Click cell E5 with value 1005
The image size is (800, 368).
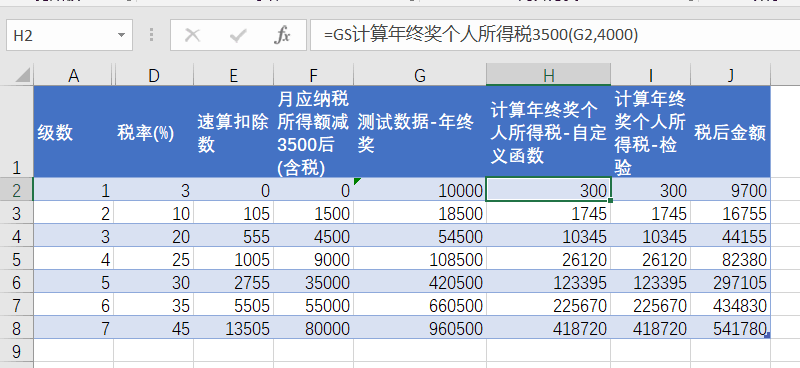(x=233, y=259)
